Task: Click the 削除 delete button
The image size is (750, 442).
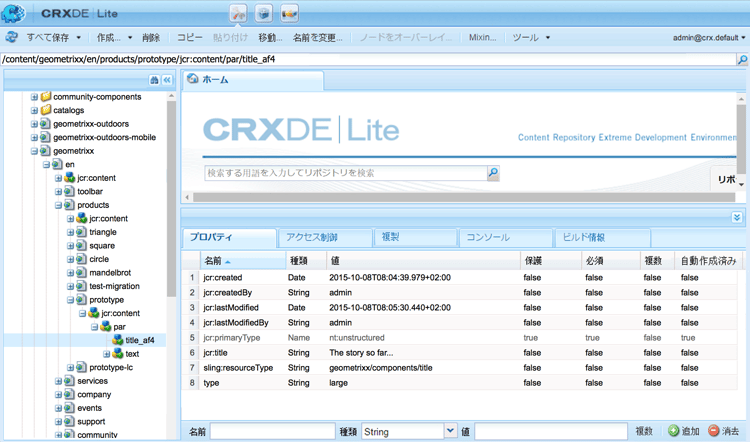Action: pos(151,37)
